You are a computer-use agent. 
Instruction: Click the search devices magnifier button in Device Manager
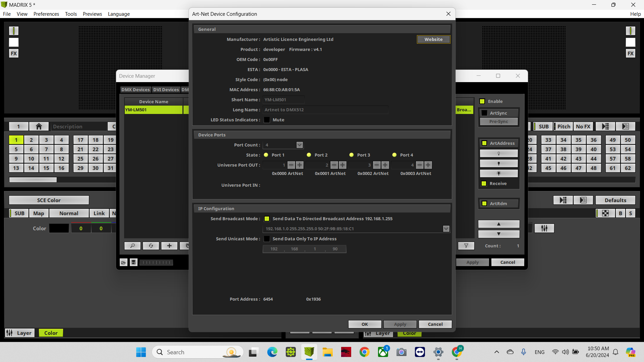click(x=132, y=246)
